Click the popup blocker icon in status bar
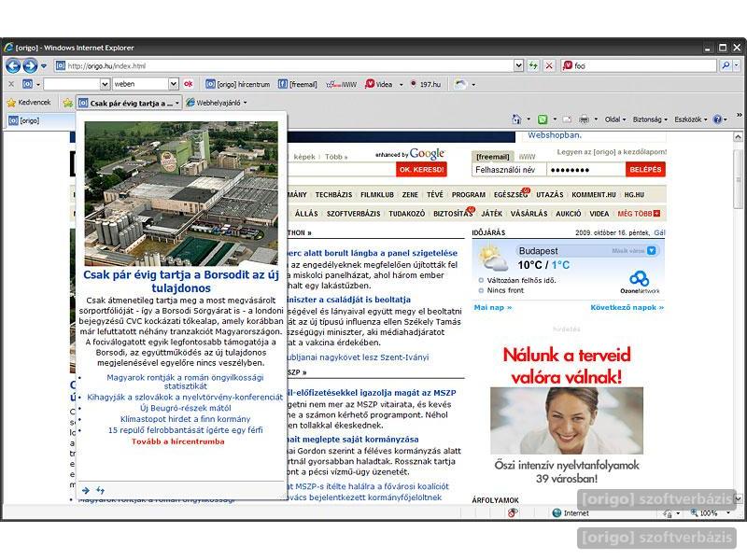 click(513, 512)
